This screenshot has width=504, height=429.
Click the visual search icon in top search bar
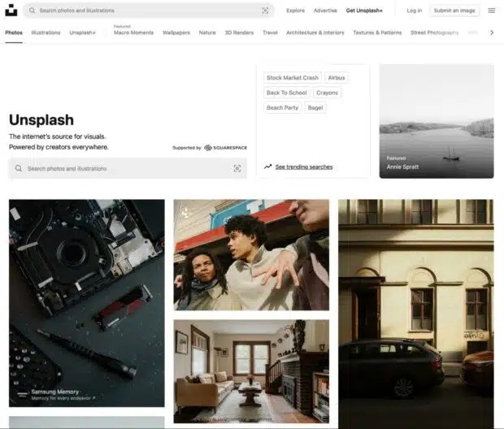pos(265,11)
